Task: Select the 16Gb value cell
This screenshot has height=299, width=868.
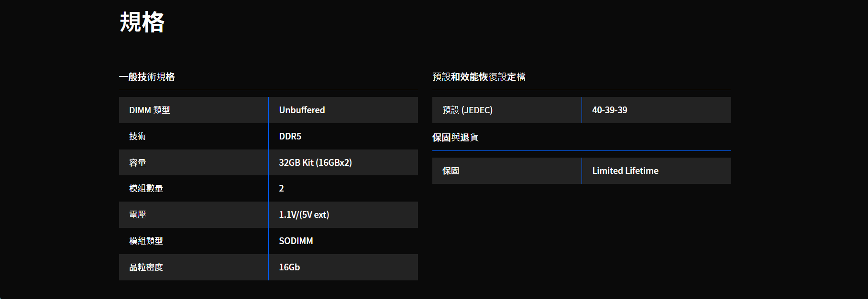Action: [x=343, y=267]
